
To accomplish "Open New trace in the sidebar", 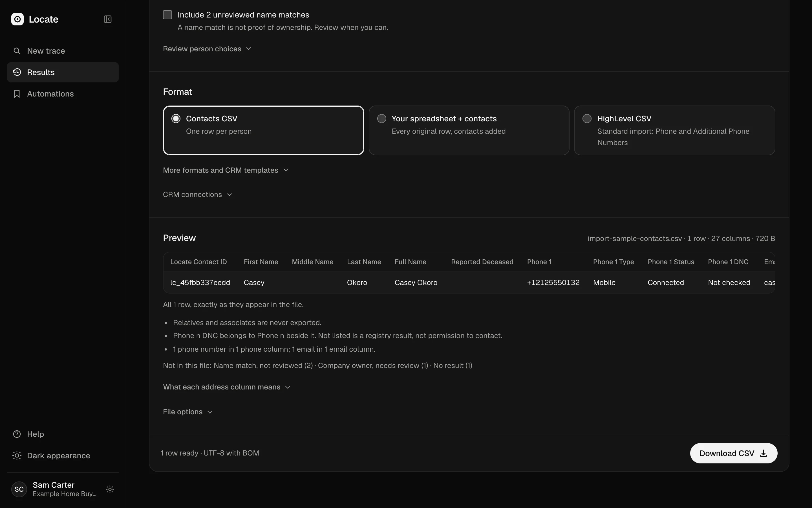I will click(63, 51).
